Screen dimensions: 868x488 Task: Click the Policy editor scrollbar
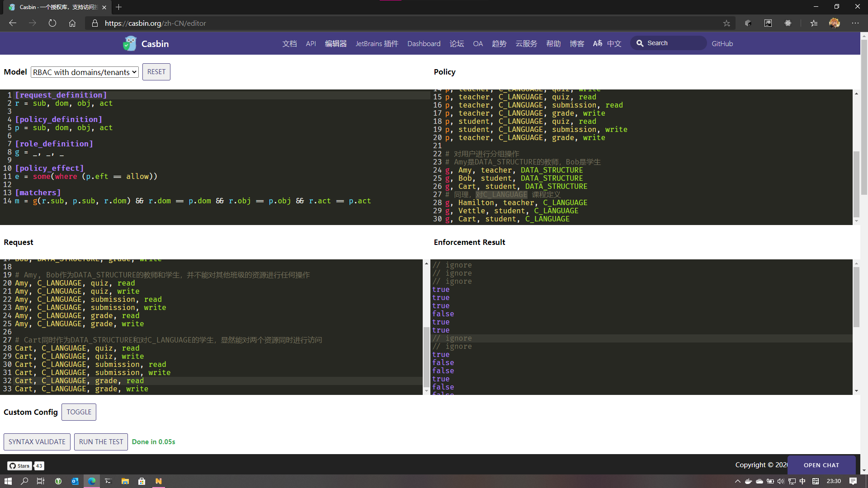pos(856,184)
